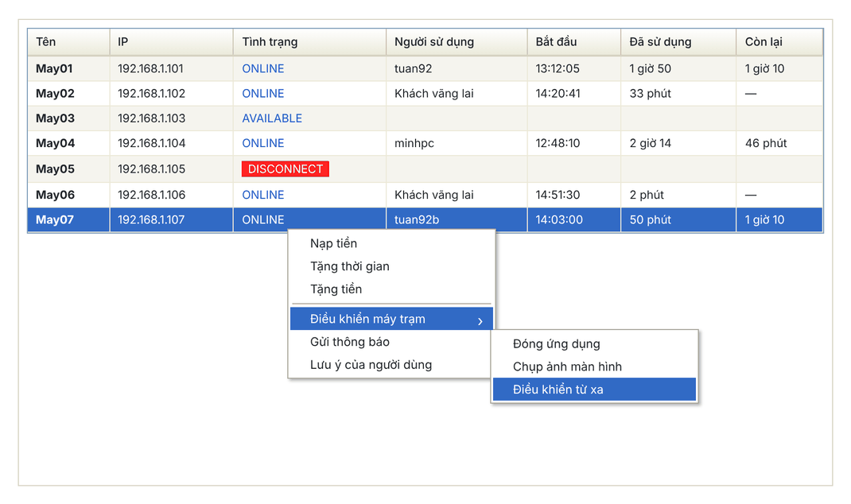This screenshot has height=504, width=851.
Task: Select IP 192.168.1.102 cell
Action: coord(172,93)
